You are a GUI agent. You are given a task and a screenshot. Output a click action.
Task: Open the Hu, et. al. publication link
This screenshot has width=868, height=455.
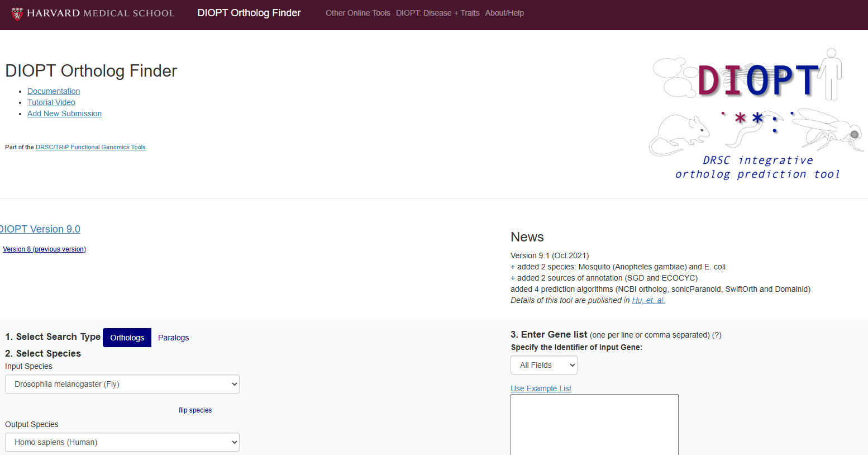(x=648, y=300)
